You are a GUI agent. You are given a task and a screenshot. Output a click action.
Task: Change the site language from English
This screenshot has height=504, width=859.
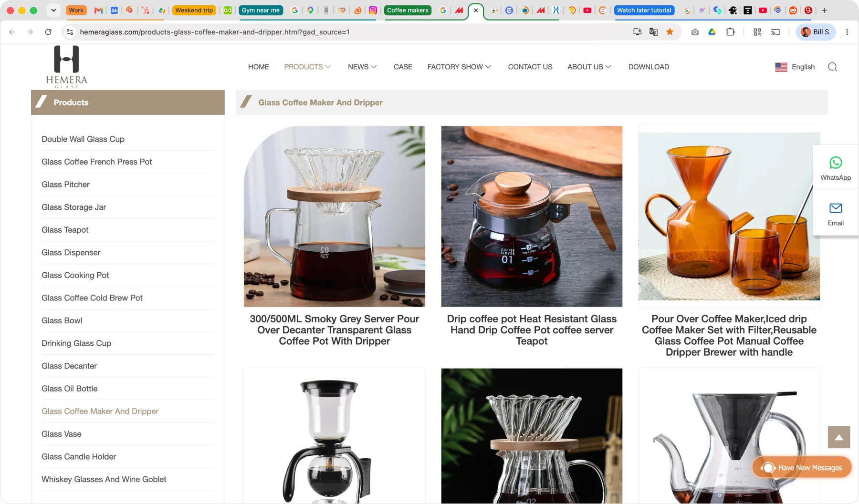795,67
